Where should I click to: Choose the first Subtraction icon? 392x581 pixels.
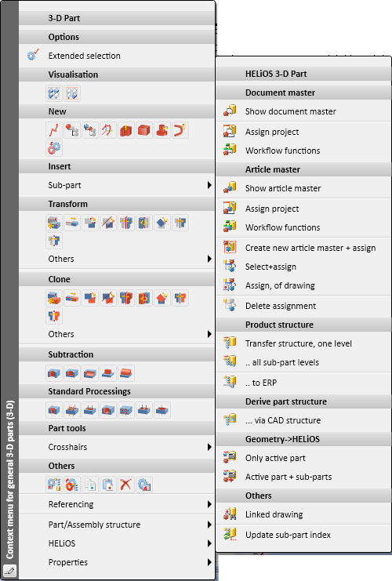[x=54, y=373]
